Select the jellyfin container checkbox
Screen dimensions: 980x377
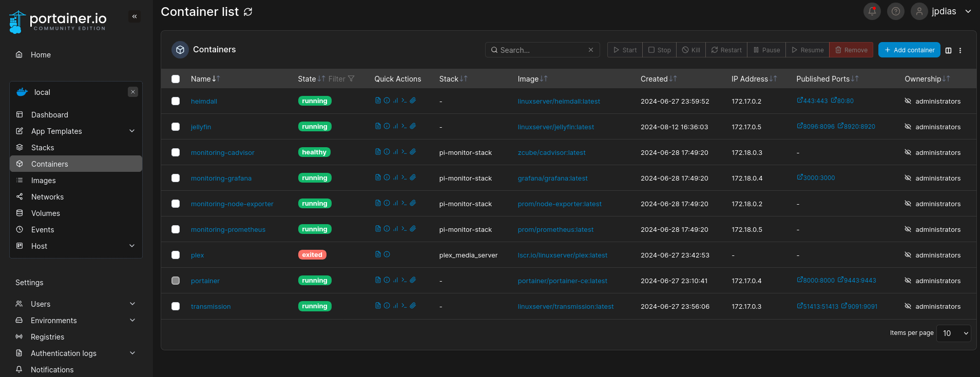(176, 127)
